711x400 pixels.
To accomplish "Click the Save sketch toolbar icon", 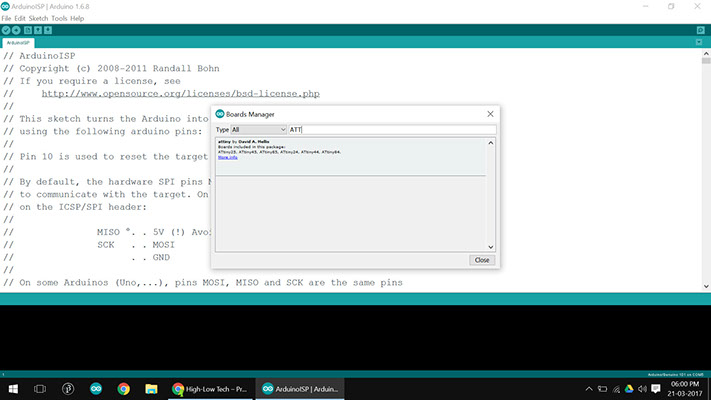I will tap(48, 30).
